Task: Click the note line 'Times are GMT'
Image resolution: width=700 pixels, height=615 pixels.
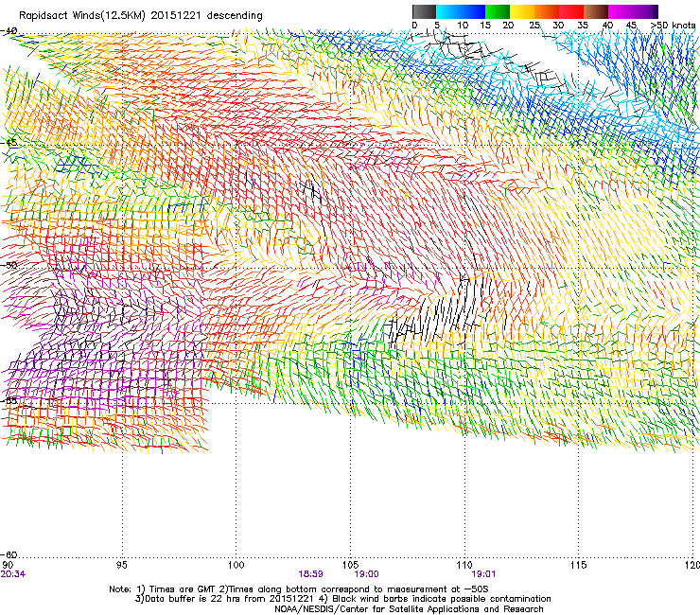Action: click(x=183, y=589)
